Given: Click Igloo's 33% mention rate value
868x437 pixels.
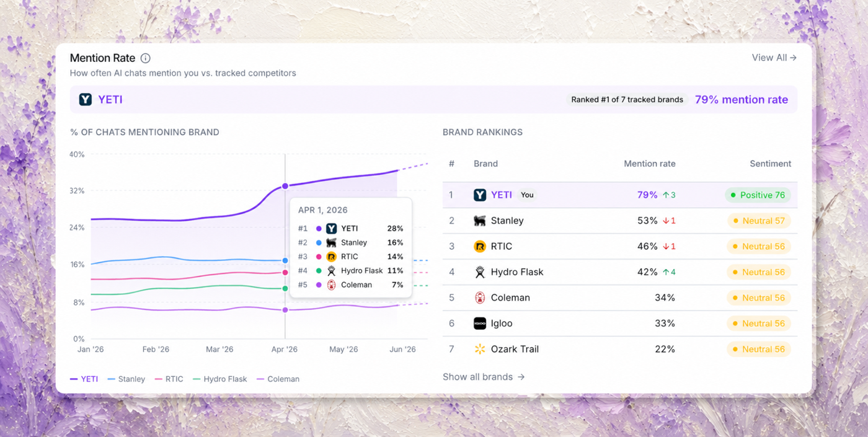Looking at the screenshot, I should coord(665,324).
